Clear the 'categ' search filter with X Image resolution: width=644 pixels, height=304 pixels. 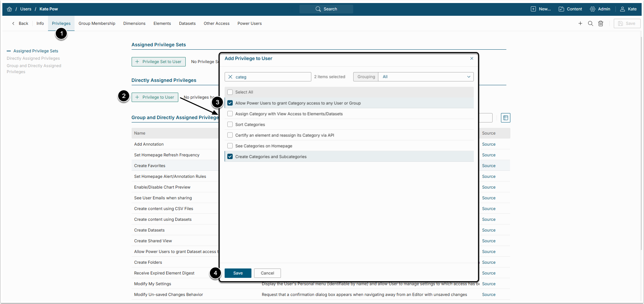pyautogui.click(x=230, y=77)
